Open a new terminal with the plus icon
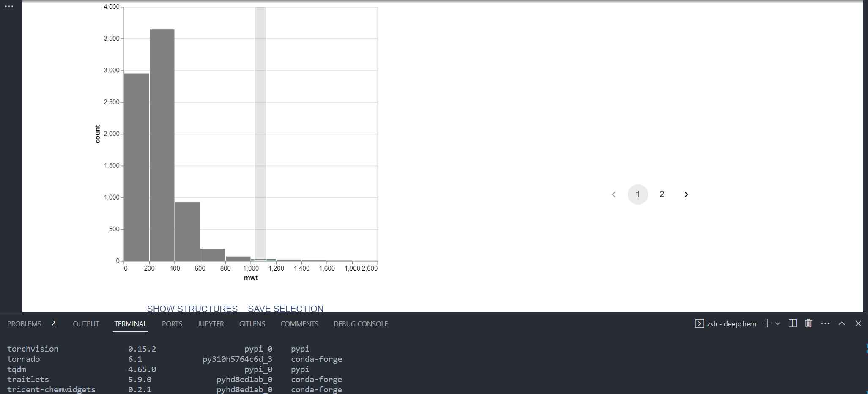 point(767,323)
